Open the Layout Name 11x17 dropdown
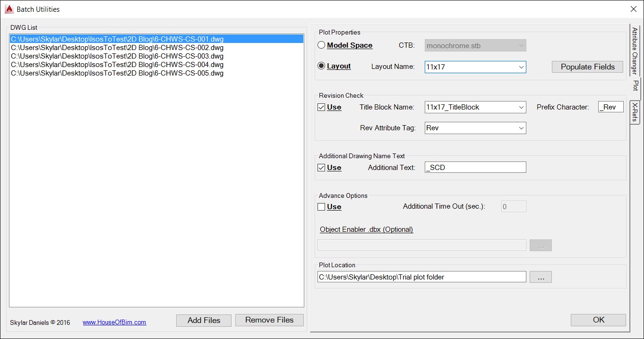The height and width of the screenshot is (339, 644). pyautogui.click(x=475, y=67)
